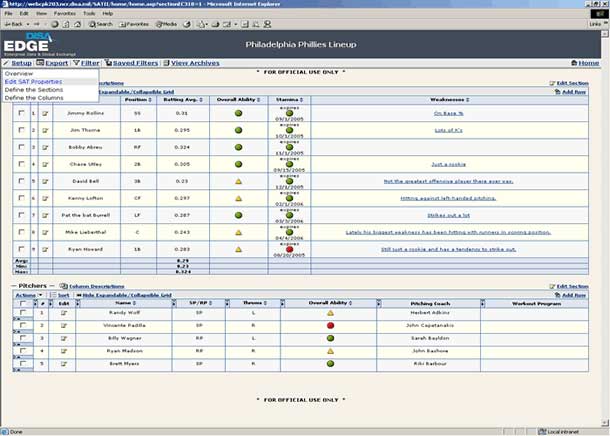Open the 'On Base %' weakness link
The height and width of the screenshot is (436, 610).
[x=448, y=114]
